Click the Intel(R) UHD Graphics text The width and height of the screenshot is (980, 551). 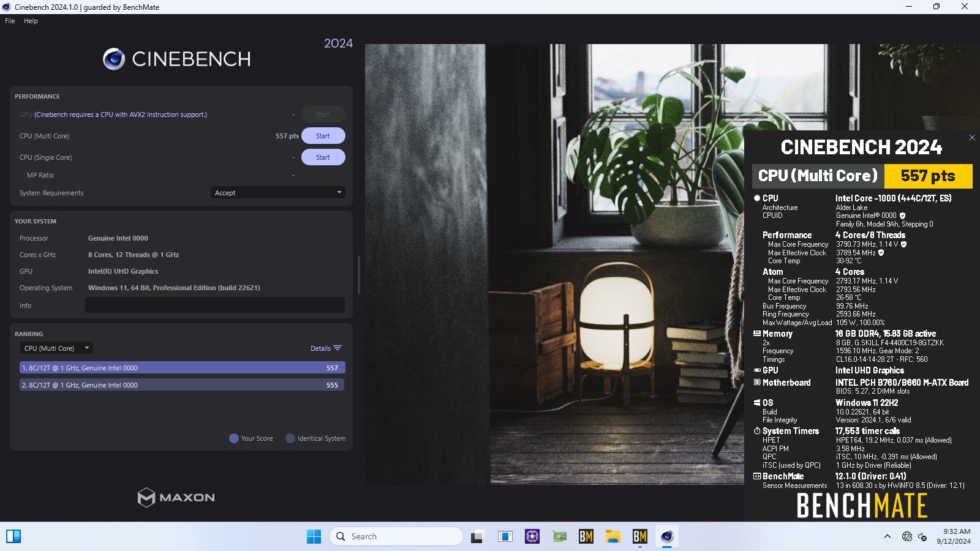pos(123,271)
